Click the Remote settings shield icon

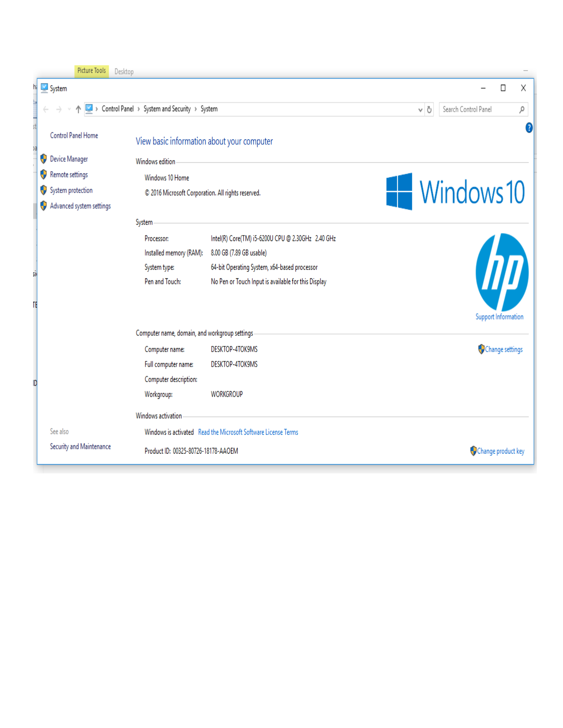43,175
